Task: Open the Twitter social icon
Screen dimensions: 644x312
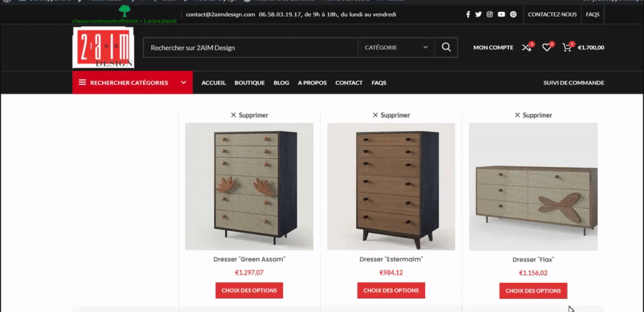Action: (478, 14)
